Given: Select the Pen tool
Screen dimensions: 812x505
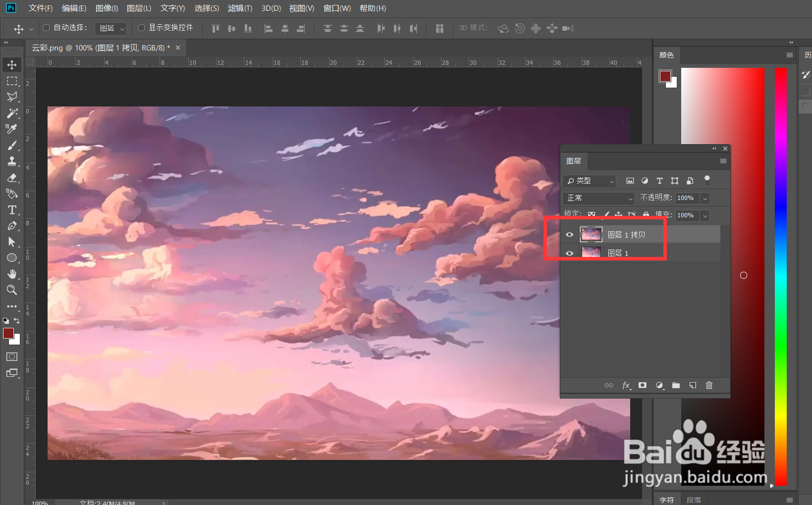Looking at the screenshot, I should [12, 226].
